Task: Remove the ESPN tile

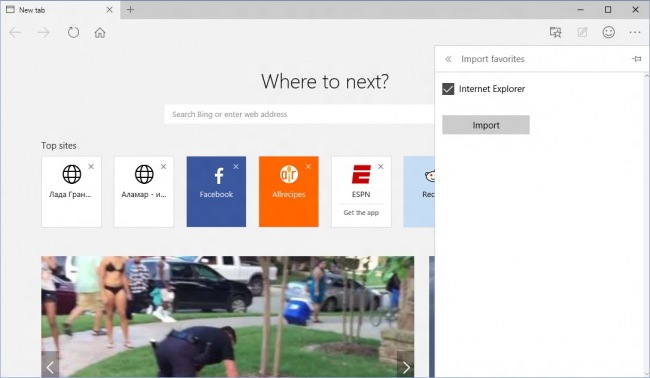Action: click(x=381, y=166)
